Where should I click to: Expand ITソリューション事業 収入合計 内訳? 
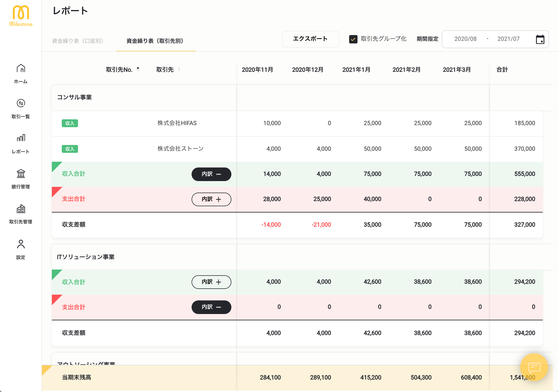[211, 282]
